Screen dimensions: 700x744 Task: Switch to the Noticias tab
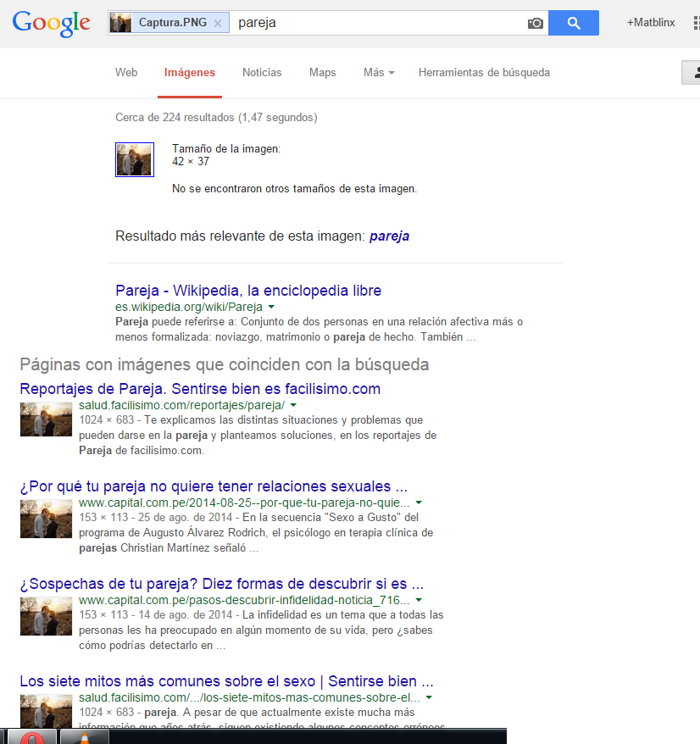(262, 73)
